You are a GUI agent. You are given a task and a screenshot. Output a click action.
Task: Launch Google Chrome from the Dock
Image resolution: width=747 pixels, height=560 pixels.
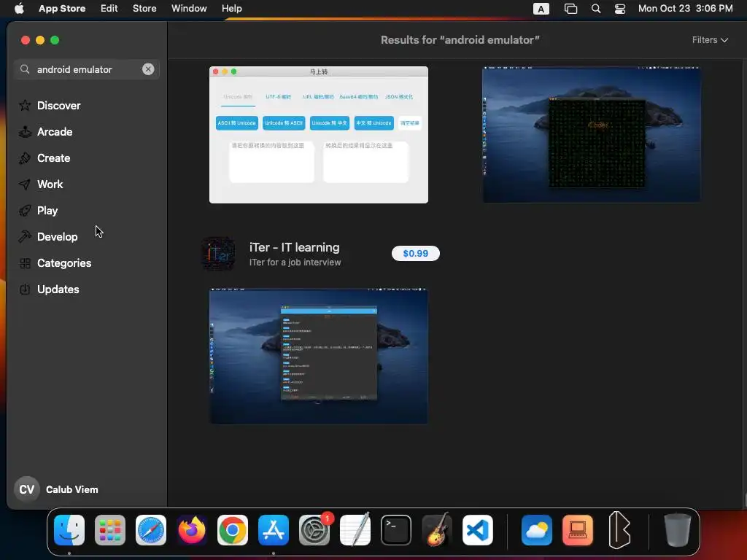[x=233, y=530]
